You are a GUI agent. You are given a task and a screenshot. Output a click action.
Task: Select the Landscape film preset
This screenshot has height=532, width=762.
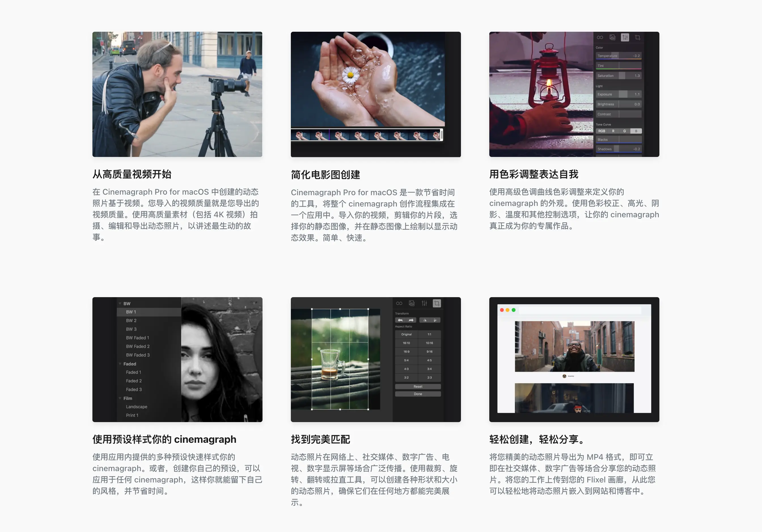point(136,407)
